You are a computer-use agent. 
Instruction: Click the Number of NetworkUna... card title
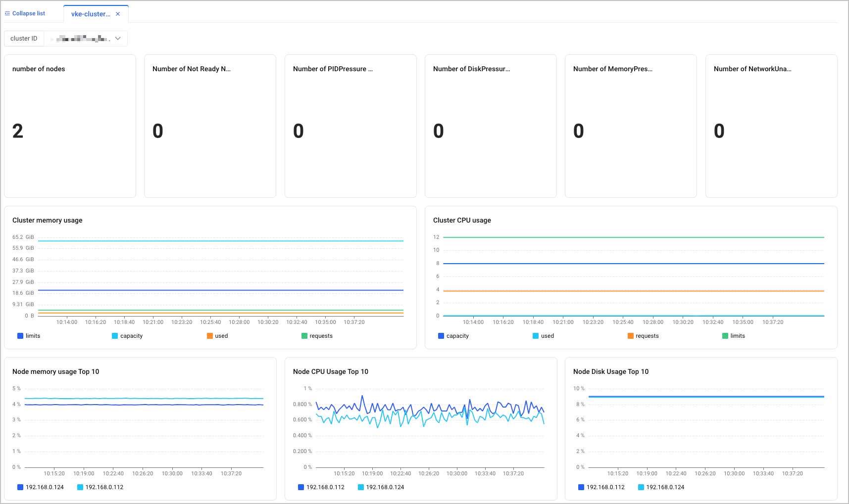coord(752,69)
